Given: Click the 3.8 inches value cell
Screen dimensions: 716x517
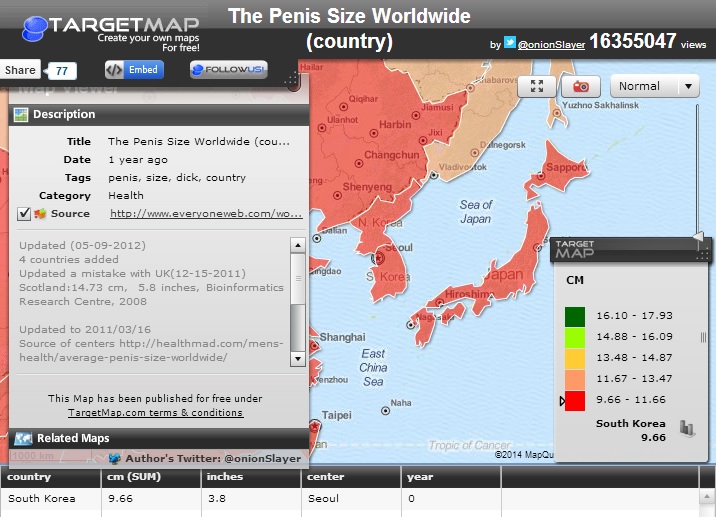Looking at the screenshot, I should 251,499.
